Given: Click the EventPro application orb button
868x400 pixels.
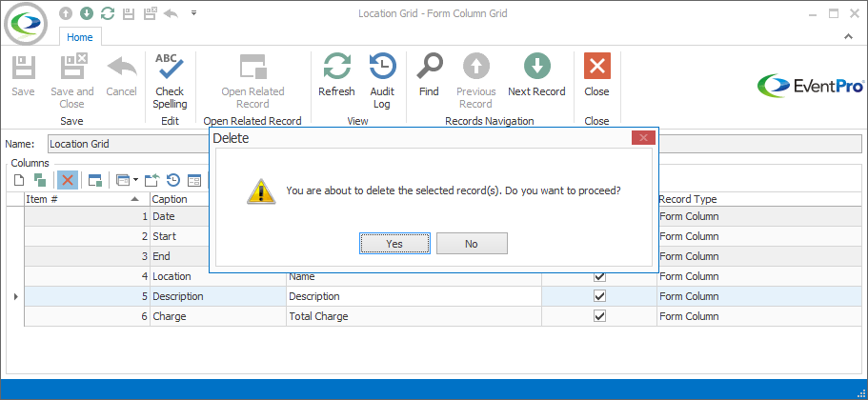Looking at the screenshot, I should click(26, 23).
